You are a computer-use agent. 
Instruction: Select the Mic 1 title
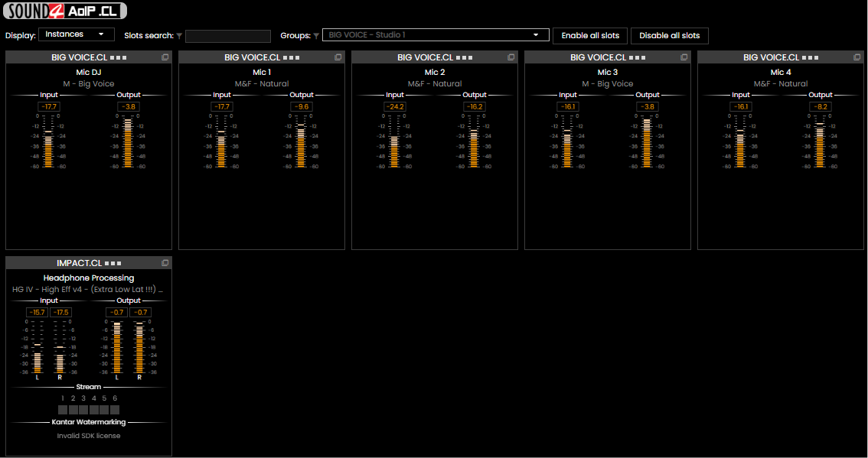coord(262,72)
